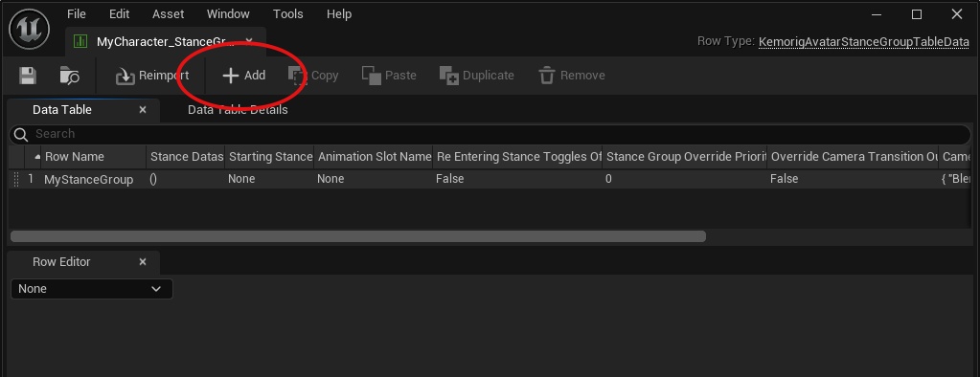Viewport: 980px width, 377px height.
Task: Close the Row Editor tab
Action: pos(143,262)
